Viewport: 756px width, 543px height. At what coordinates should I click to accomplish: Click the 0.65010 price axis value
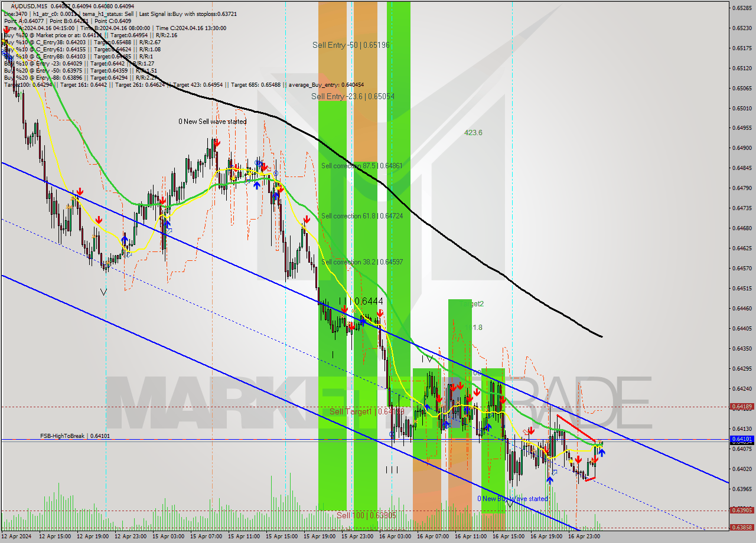click(x=742, y=108)
